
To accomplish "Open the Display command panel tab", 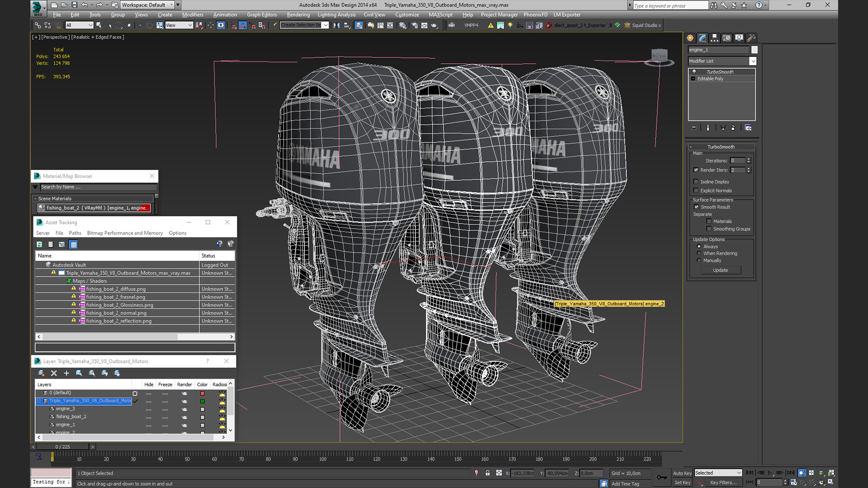I will tap(739, 38).
